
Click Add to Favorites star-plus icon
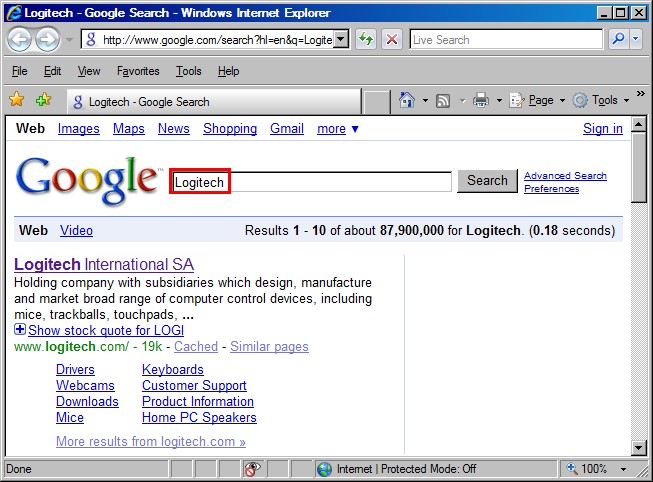click(x=43, y=100)
